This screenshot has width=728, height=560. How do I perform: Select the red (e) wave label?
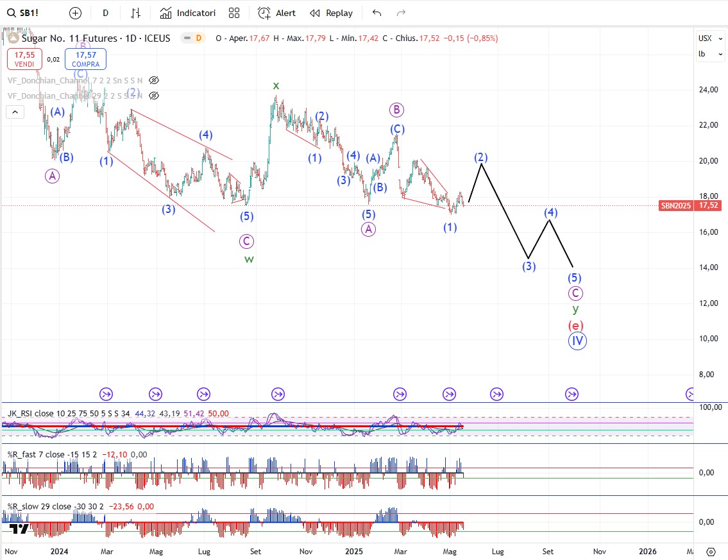(576, 325)
